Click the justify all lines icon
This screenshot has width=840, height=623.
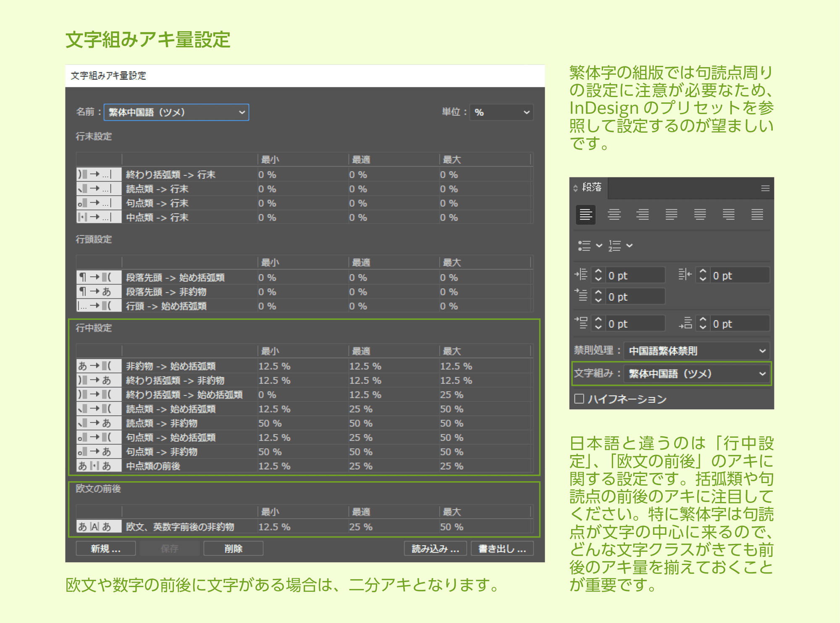pos(757,215)
